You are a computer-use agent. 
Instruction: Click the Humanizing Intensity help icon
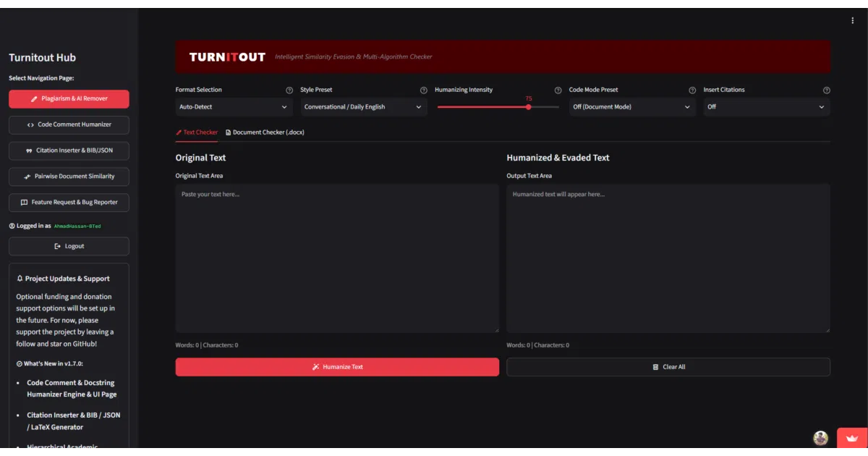click(558, 90)
